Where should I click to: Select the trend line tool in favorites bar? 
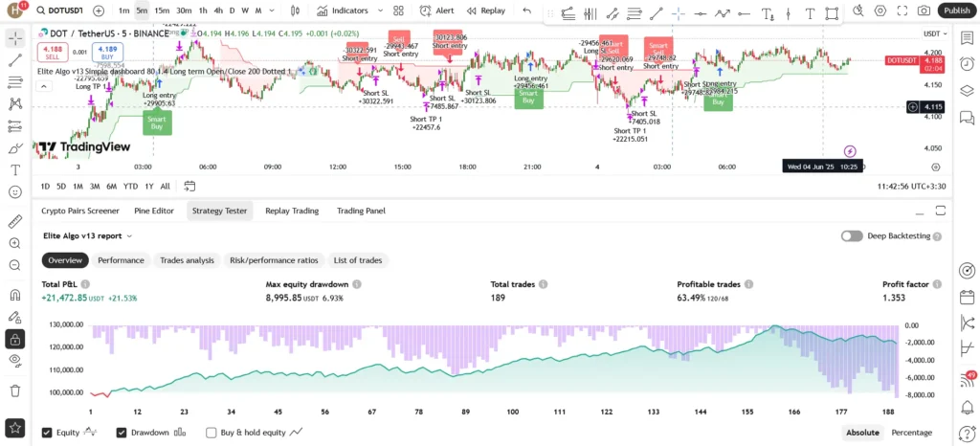(656, 13)
